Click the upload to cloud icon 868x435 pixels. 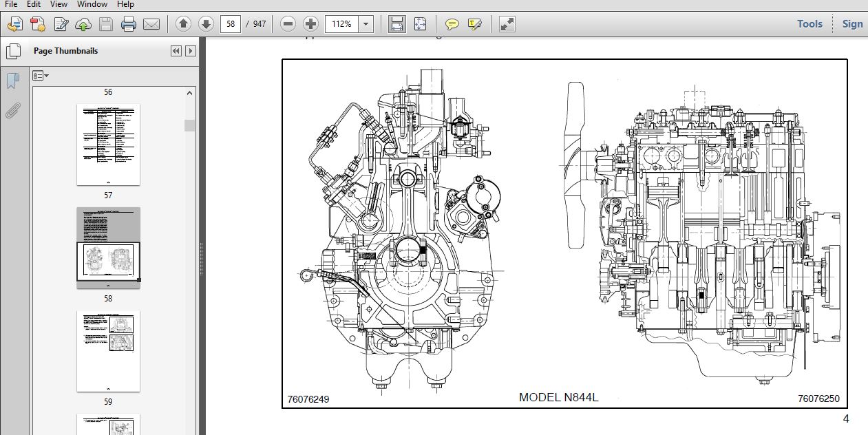coord(83,25)
